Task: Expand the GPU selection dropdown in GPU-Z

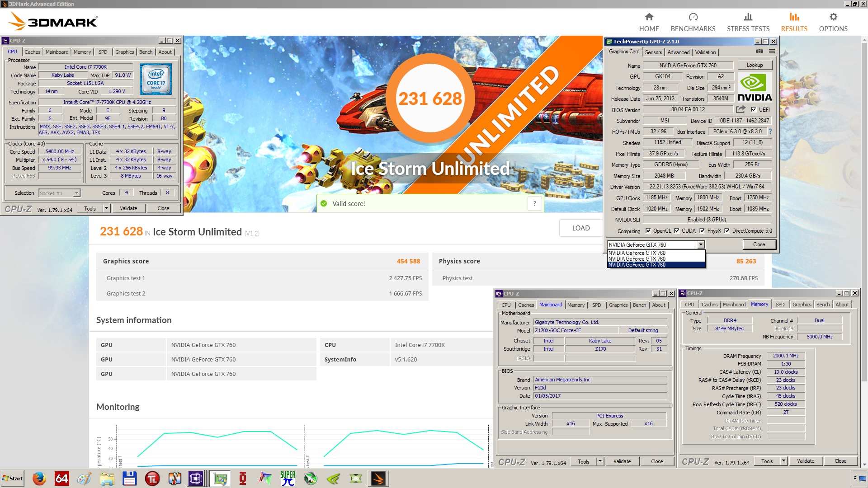Action: 701,244
